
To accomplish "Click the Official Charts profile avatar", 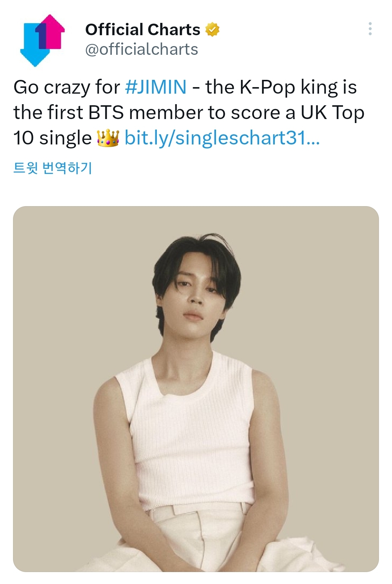I will 40,40.
